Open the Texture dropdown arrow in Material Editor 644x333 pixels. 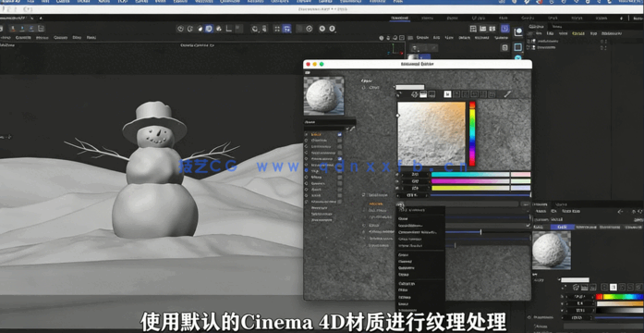400,203
